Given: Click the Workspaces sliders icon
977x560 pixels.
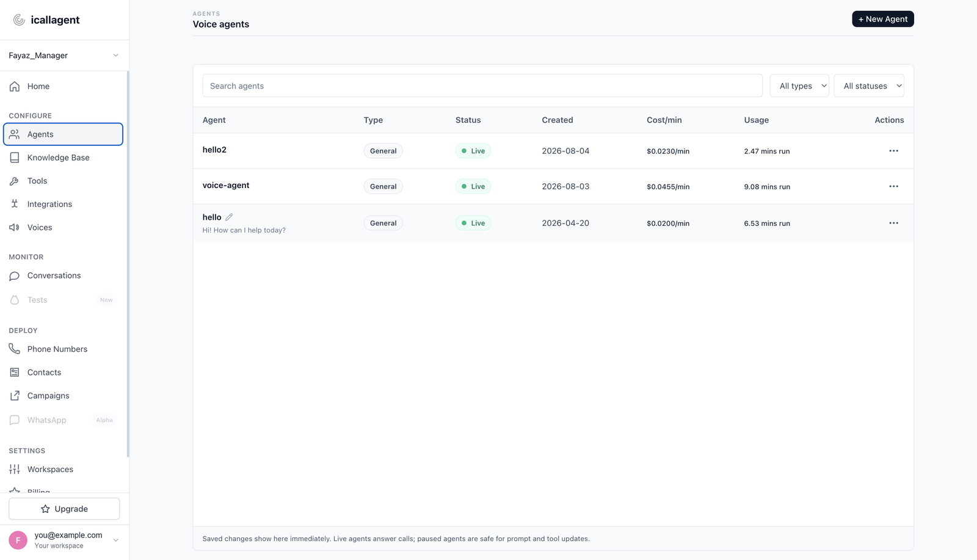Looking at the screenshot, I should 15,469.
